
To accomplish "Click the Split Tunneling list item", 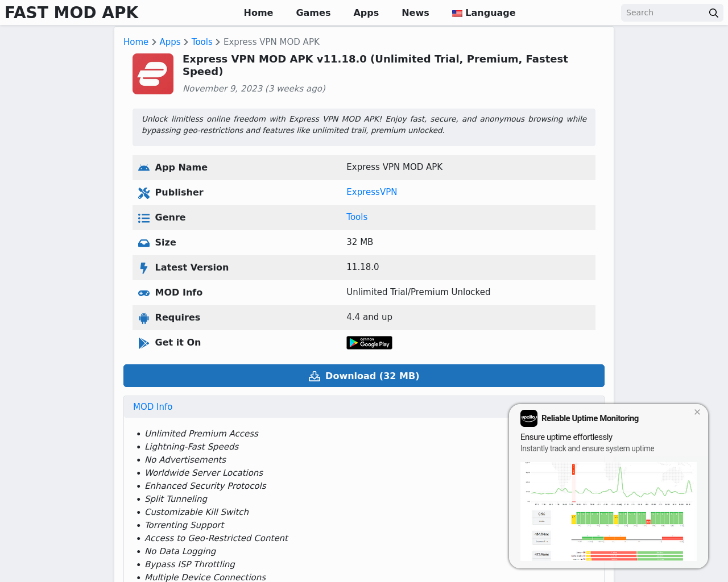I will (x=176, y=499).
